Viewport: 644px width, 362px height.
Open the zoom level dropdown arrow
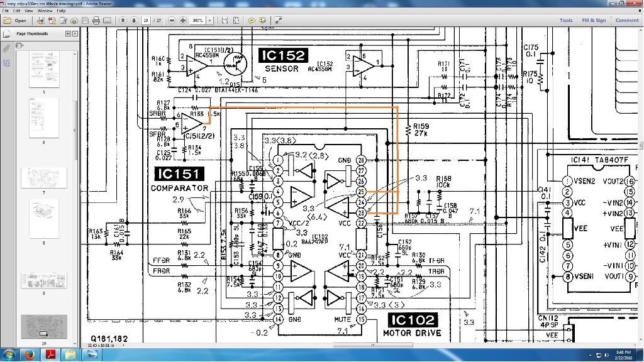point(209,21)
